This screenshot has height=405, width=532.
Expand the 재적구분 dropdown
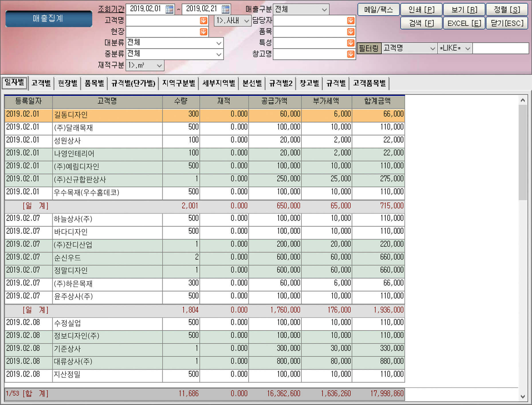[x=160, y=66]
